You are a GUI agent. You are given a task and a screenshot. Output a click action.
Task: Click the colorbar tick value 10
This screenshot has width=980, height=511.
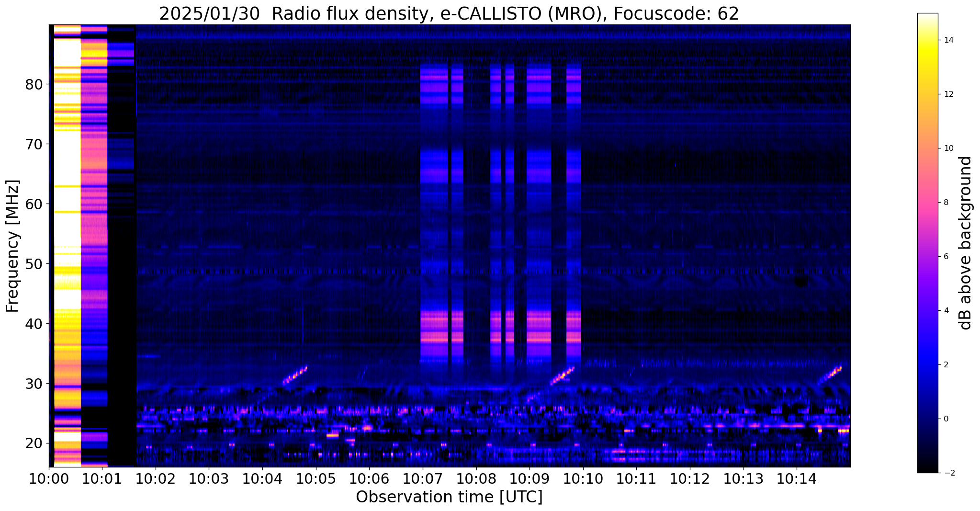coord(948,148)
